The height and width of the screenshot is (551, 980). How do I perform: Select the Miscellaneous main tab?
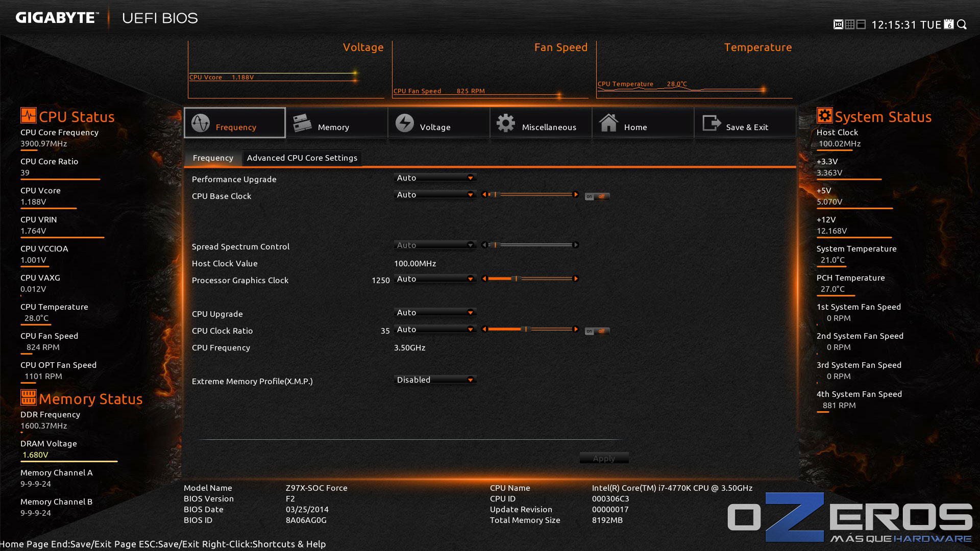[x=541, y=122]
